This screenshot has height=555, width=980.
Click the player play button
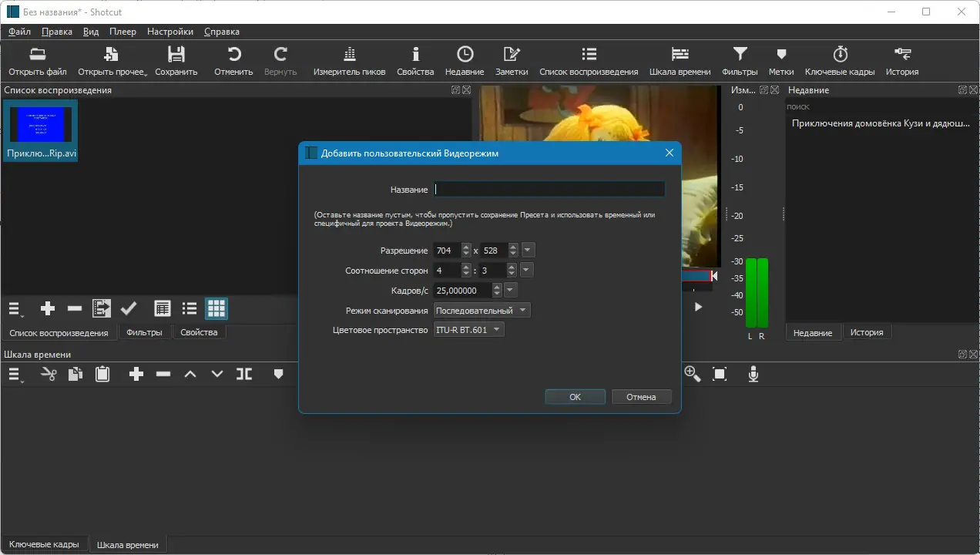698,307
